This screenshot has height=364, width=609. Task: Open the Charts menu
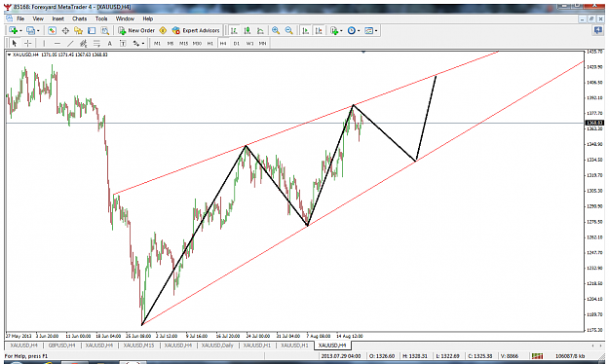79,18
